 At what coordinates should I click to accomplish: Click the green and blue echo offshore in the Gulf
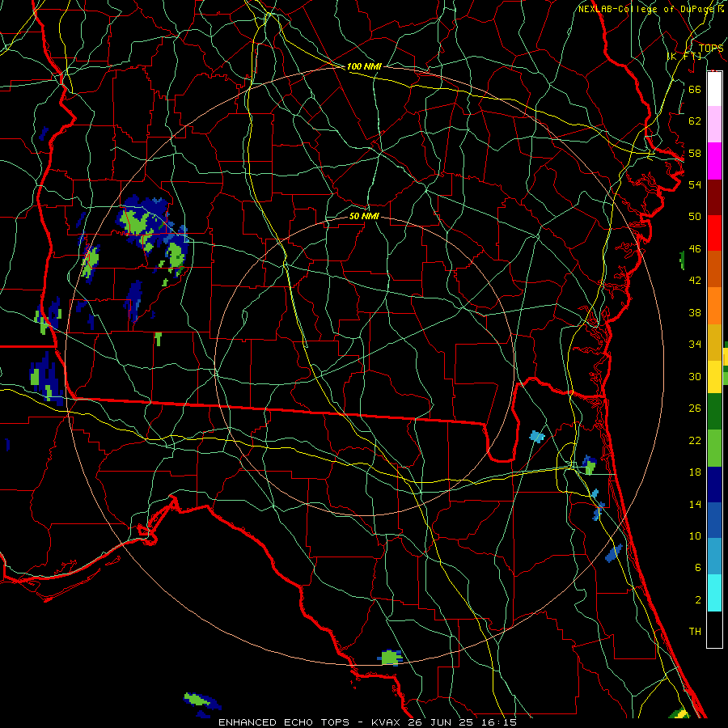pos(202,705)
